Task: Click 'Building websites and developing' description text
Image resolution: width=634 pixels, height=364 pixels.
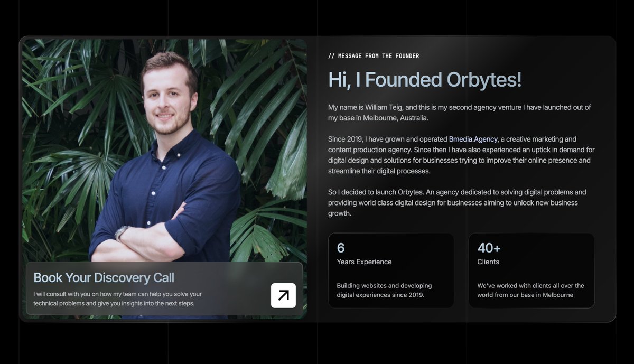Action: click(x=384, y=290)
